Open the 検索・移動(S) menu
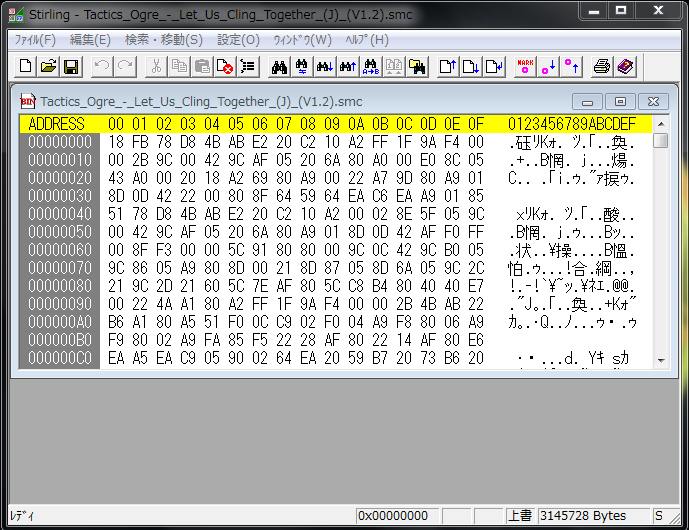Screen dimensions: 689x530 tap(164, 40)
